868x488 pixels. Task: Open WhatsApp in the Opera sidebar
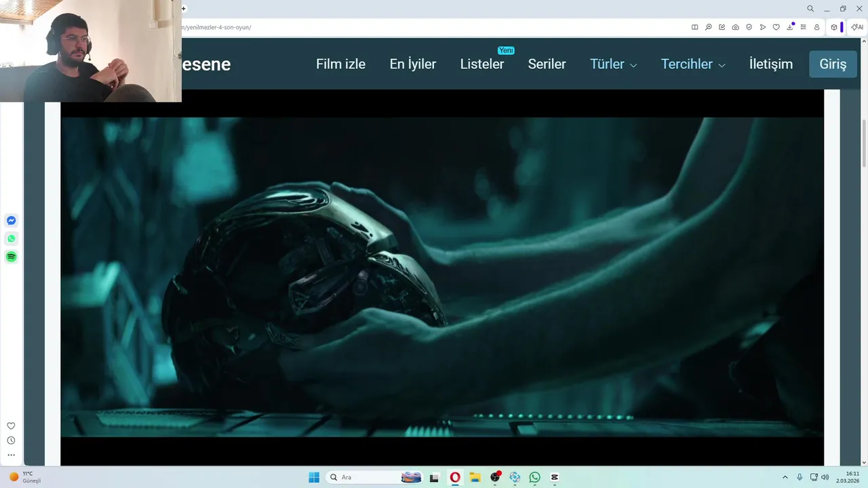point(11,239)
